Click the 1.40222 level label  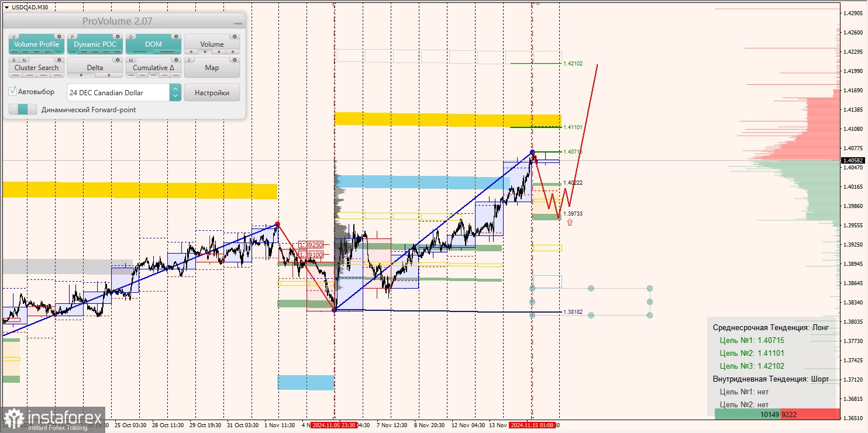pos(573,183)
